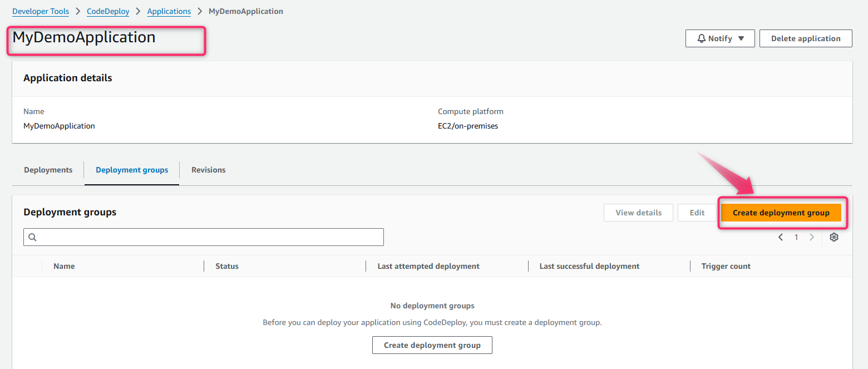Click Last successful deployment column header

(x=589, y=266)
